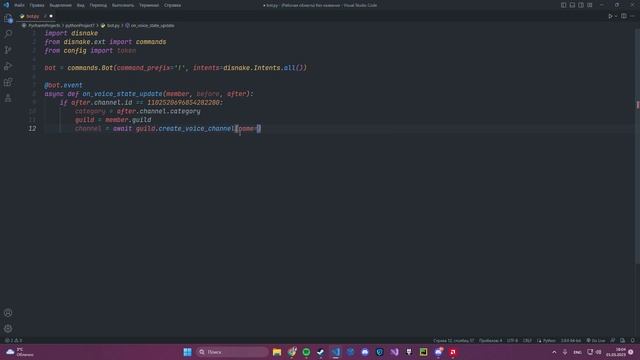This screenshot has height=360, width=640.
Task: Open File Explorer from the taskbar
Action: click(277, 352)
